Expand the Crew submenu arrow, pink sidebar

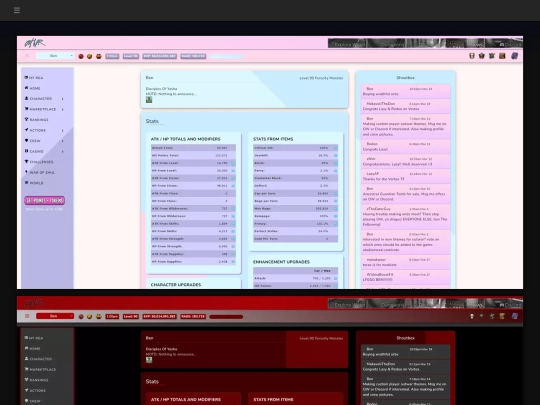[x=63, y=141]
